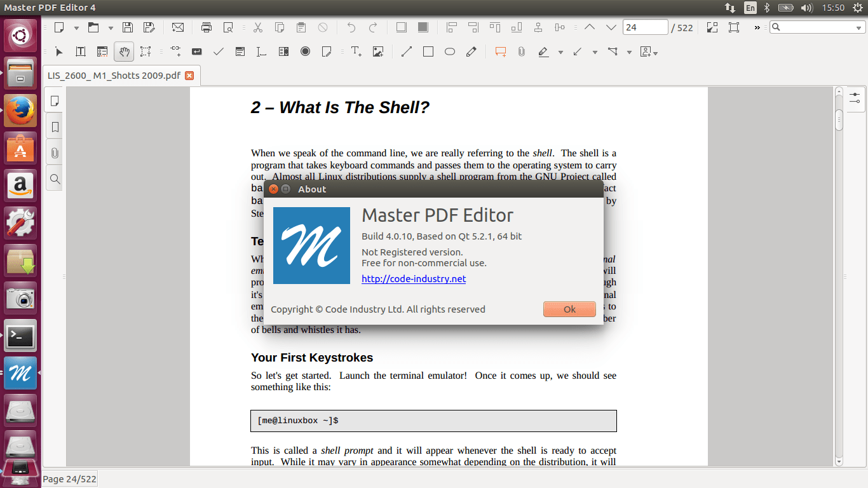Open Ubuntu Software Center from launcher

coord(20,148)
